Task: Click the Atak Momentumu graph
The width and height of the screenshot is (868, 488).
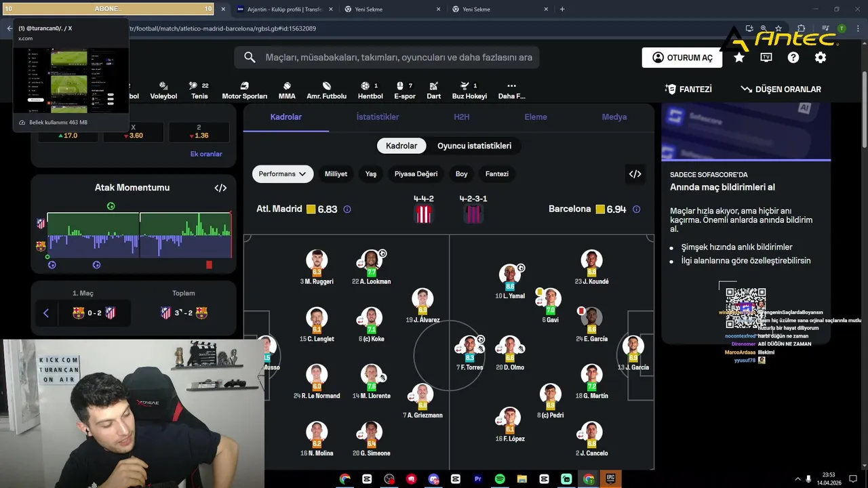Action: (x=139, y=235)
